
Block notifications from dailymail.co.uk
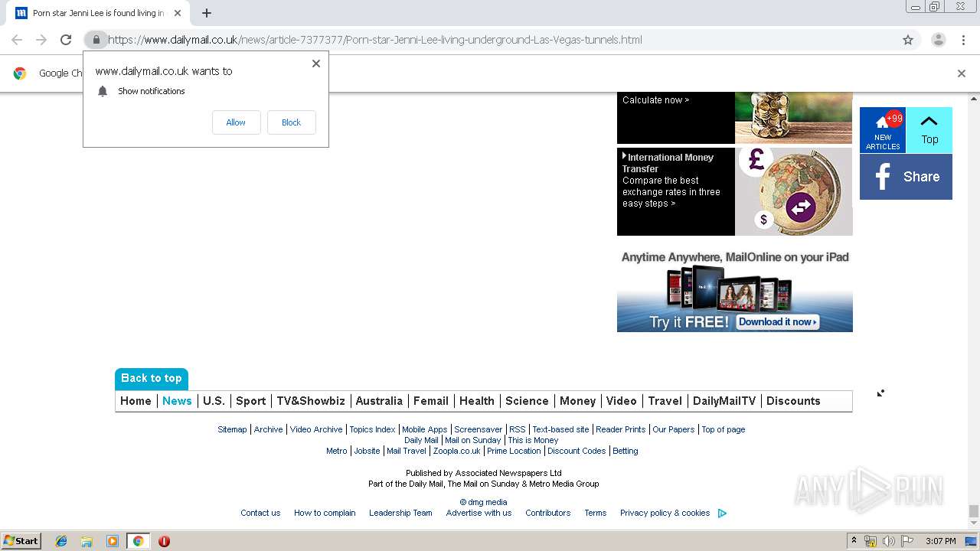291,122
